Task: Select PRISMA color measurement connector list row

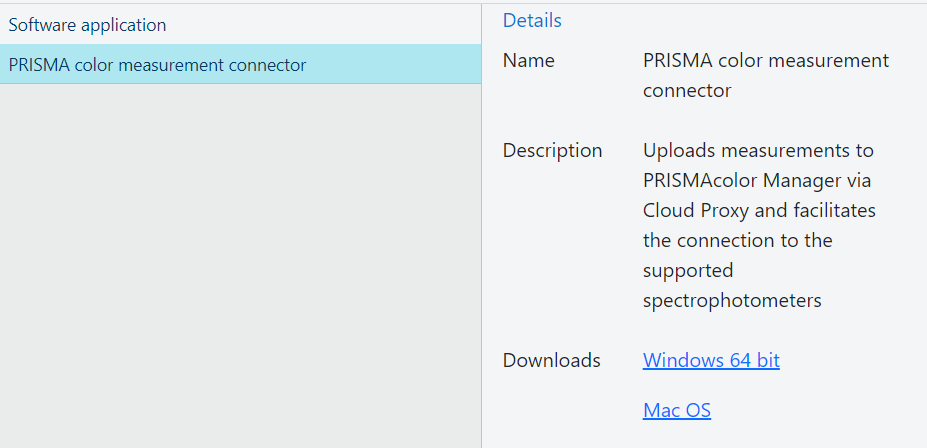Action: point(240,65)
